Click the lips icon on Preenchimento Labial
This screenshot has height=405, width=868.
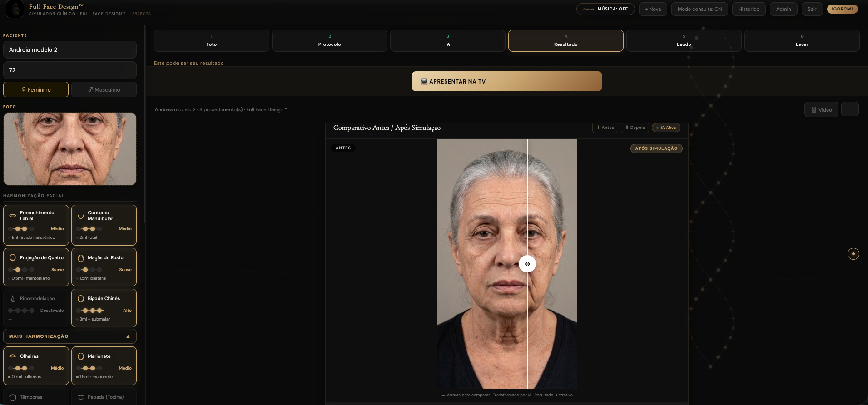[x=13, y=216]
